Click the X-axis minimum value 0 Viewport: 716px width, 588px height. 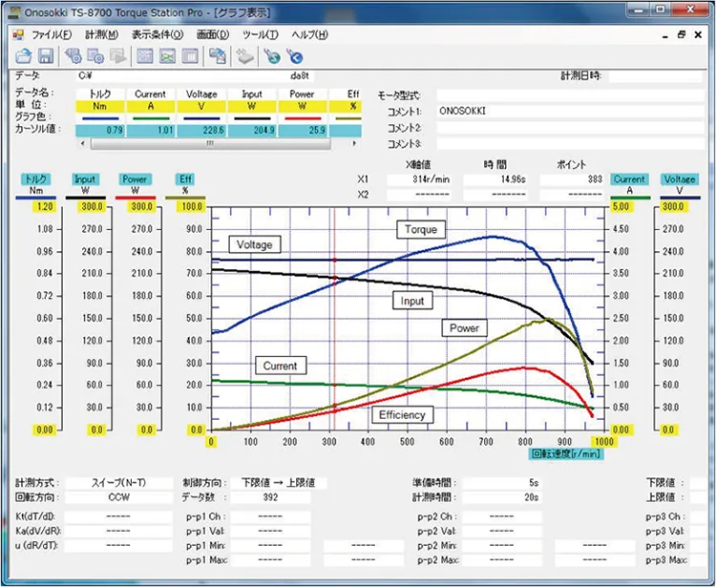coord(211,441)
